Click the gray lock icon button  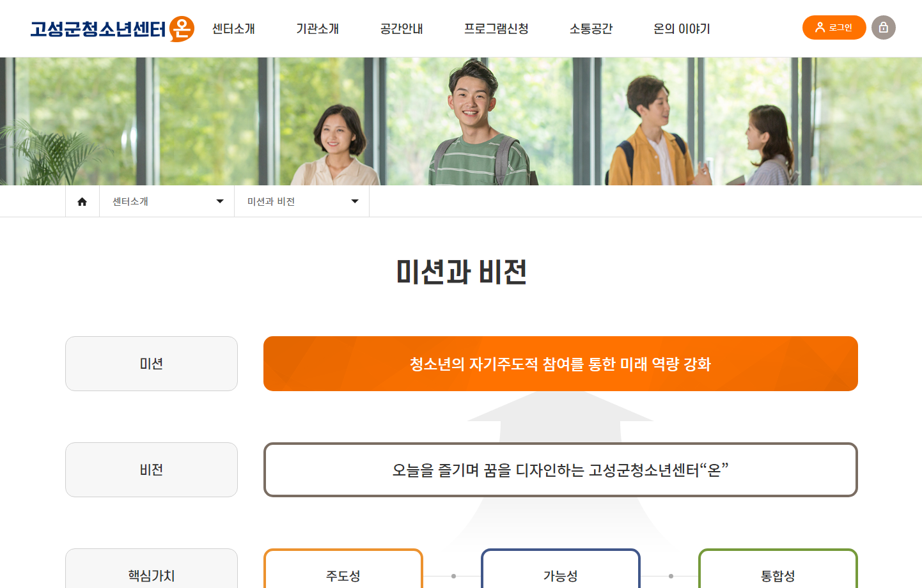click(x=884, y=27)
